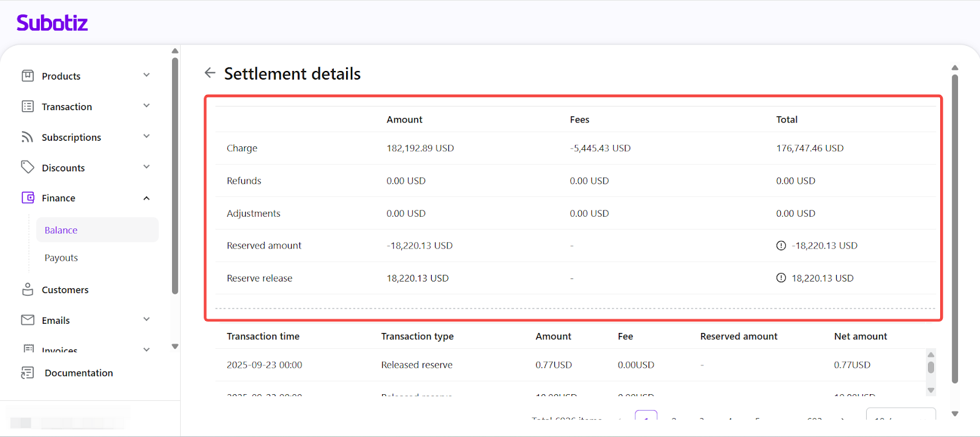Click the Subscriptions feed icon
980x437 pixels.
[28, 137]
